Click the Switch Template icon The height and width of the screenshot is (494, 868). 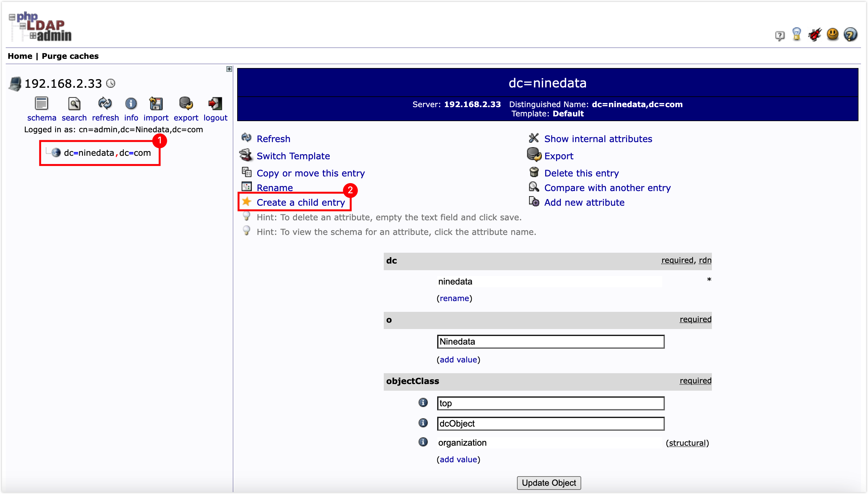click(246, 155)
